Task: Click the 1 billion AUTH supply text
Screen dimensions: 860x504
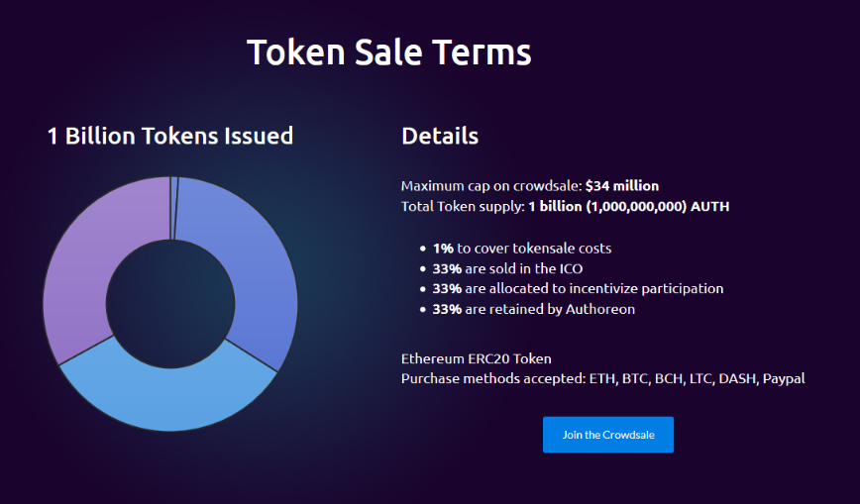Action: (x=628, y=207)
